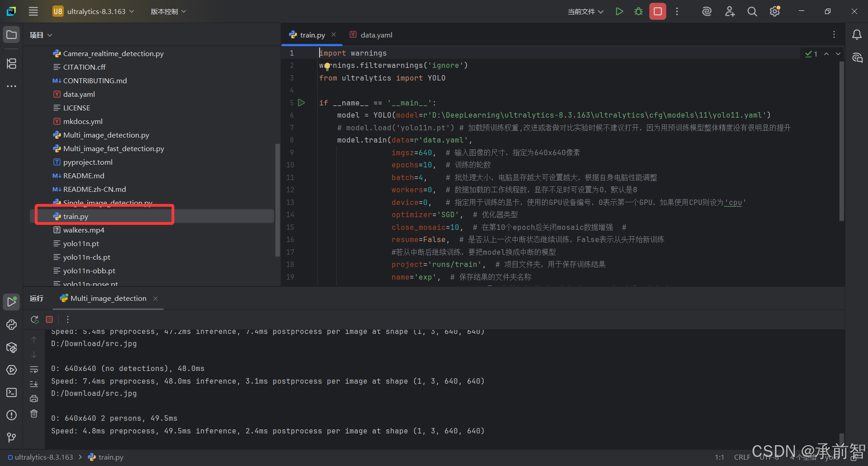
Task: Show more tool windows ellipsis
Action: point(11,86)
